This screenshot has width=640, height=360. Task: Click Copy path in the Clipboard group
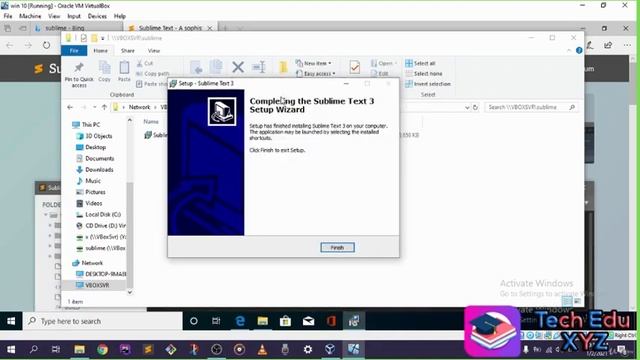[153, 73]
